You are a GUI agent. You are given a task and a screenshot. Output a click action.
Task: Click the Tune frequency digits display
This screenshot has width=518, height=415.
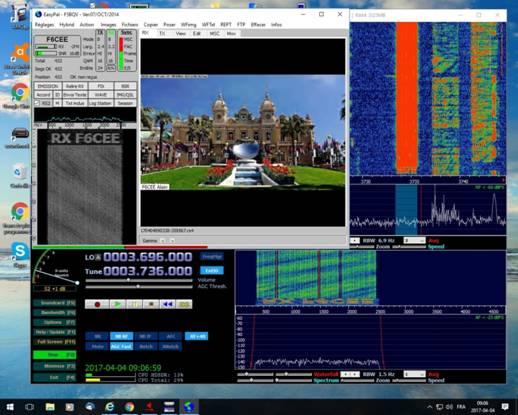148,271
